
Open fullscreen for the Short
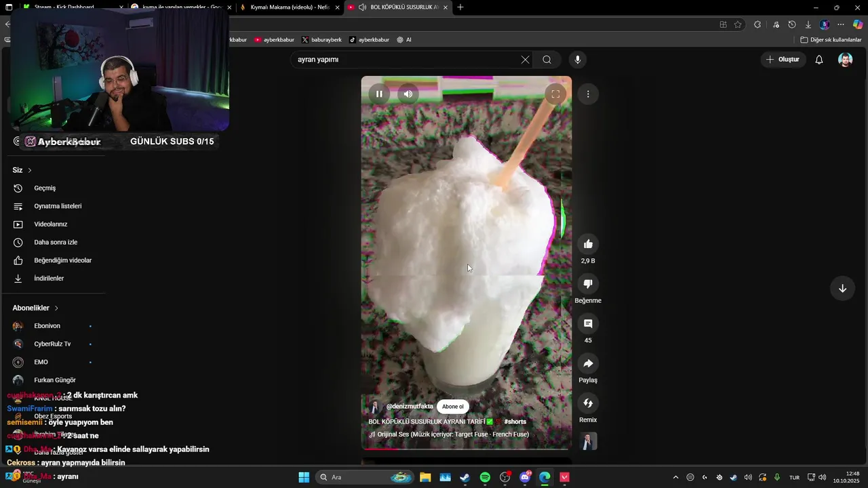coord(555,94)
